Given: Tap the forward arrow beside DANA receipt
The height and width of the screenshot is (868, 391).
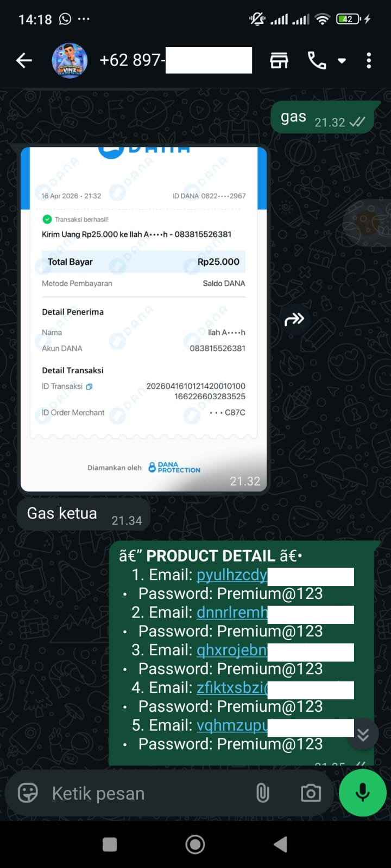Looking at the screenshot, I should tap(294, 319).
